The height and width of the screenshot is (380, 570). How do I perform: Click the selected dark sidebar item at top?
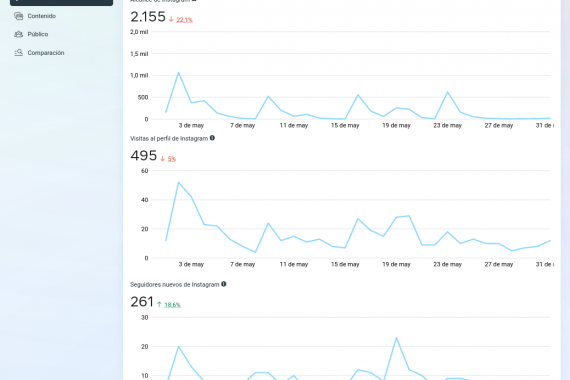pyautogui.click(x=61, y=2)
